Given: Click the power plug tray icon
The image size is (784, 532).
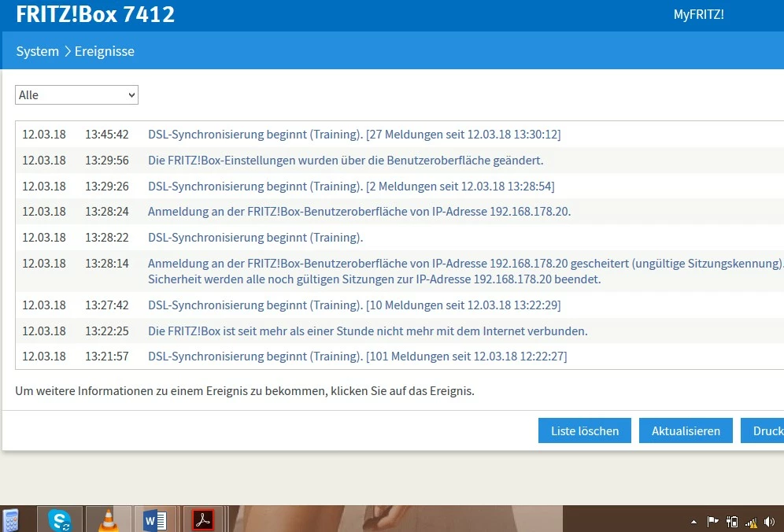Looking at the screenshot, I should [732, 522].
